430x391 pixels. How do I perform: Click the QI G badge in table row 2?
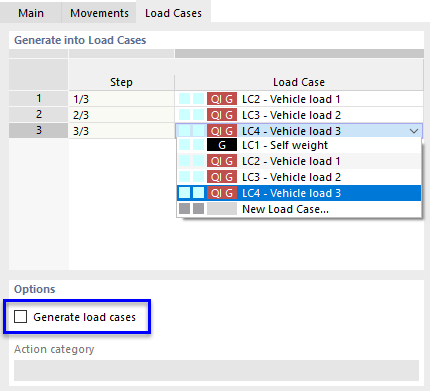pyautogui.click(x=222, y=115)
